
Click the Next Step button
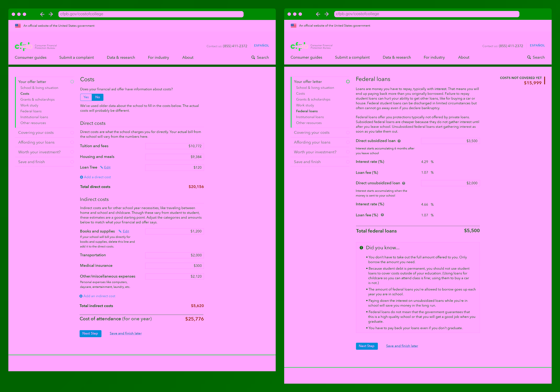point(91,333)
